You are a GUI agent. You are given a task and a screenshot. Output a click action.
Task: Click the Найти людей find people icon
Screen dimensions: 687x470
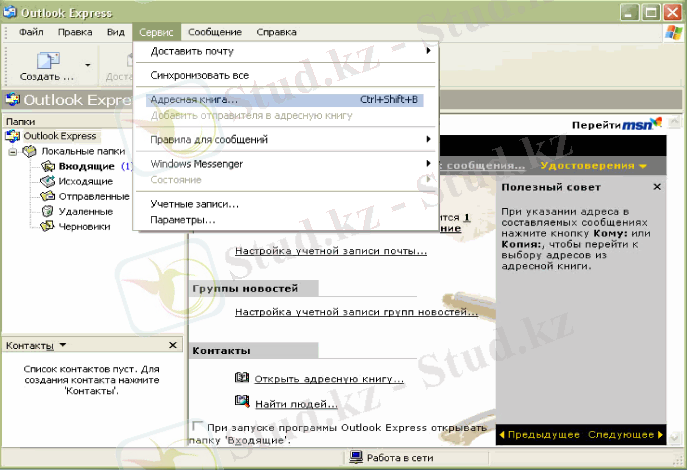pos(241,401)
